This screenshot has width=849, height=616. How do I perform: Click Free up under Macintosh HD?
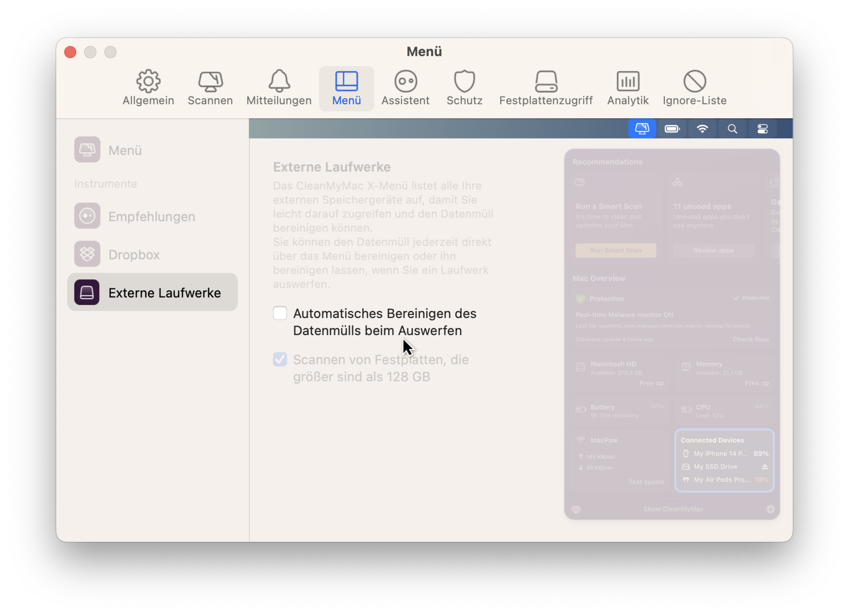[x=651, y=383]
